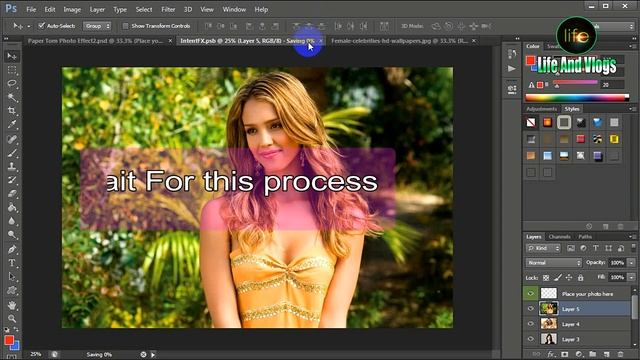
Task: Switch to the Channels tab
Action: 559,237
